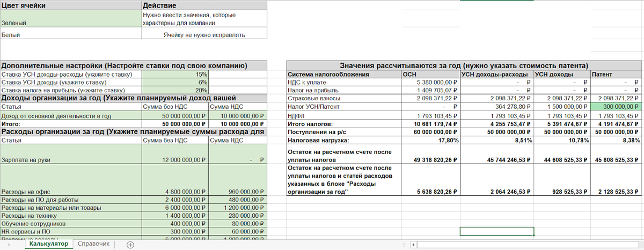Image resolution: width=644 pixels, height=250 pixels.
Task: Click the 'Налоговая нагрузка:' label
Action: coord(344,140)
